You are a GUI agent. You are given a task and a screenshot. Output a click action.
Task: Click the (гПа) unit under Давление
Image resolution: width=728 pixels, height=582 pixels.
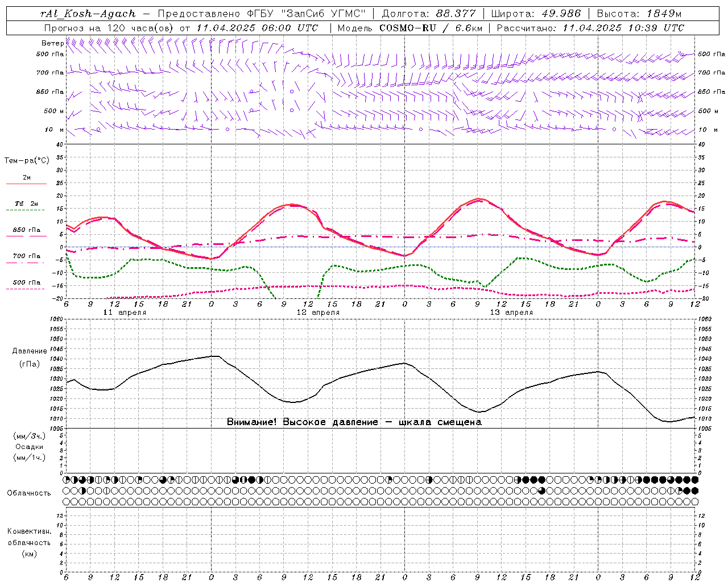(30, 364)
